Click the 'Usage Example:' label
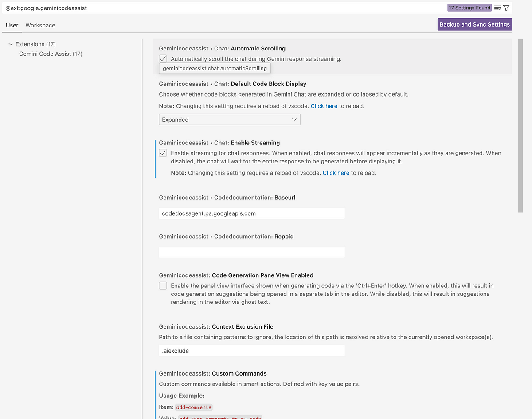 coord(182,396)
